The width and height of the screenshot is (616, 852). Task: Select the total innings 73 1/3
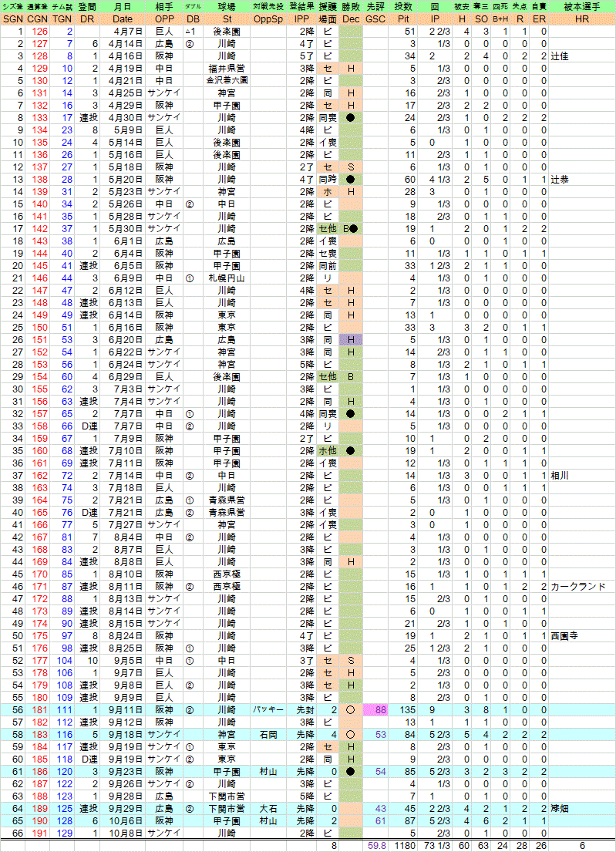437,846
